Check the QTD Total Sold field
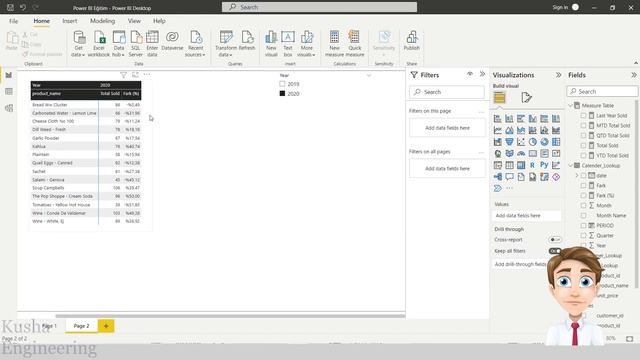The height and width of the screenshot is (360, 640). 583,136
